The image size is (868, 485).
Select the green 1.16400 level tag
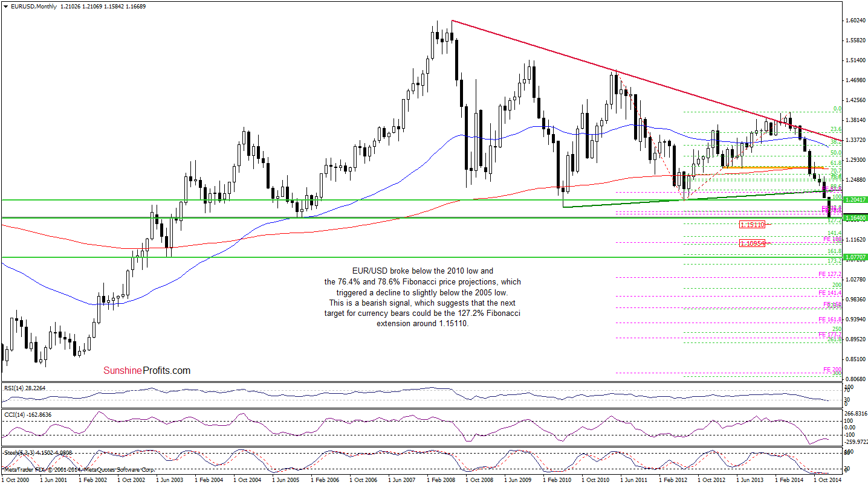[x=855, y=217]
